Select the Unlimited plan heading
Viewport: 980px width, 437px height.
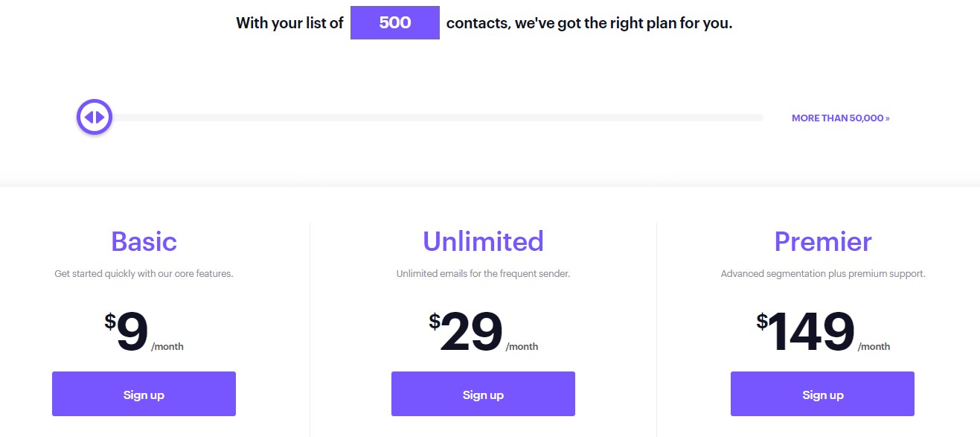(x=483, y=242)
